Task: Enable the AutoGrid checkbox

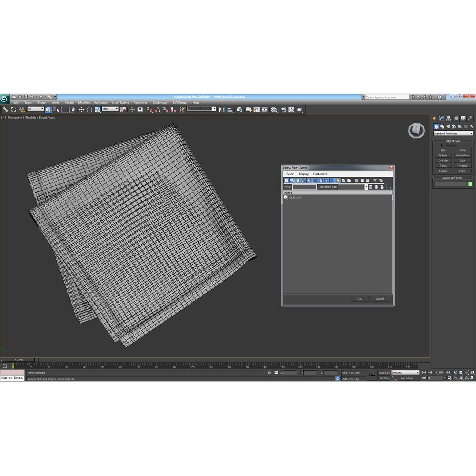Action: coord(443,145)
